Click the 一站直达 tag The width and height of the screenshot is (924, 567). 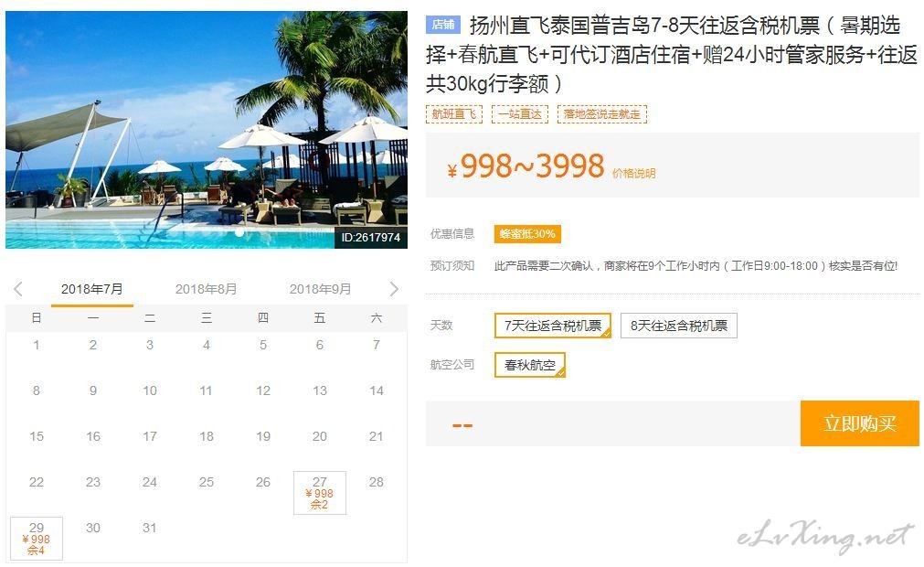point(520,114)
